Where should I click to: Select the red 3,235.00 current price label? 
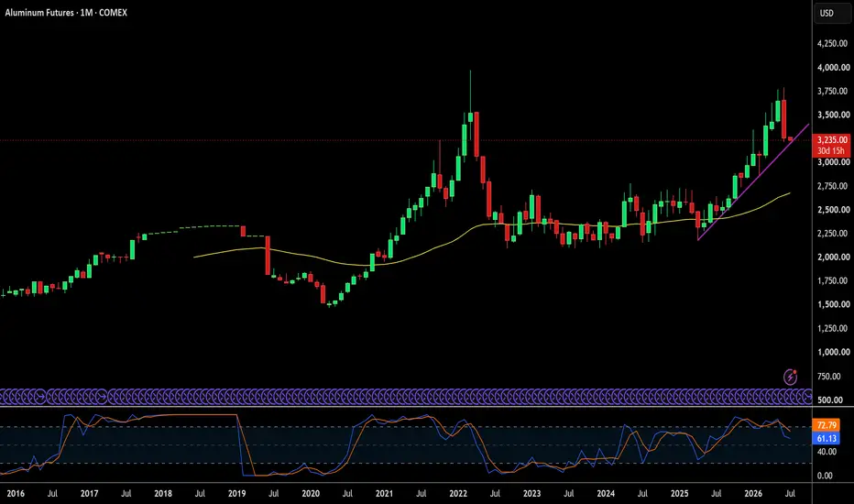(x=832, y=140)
